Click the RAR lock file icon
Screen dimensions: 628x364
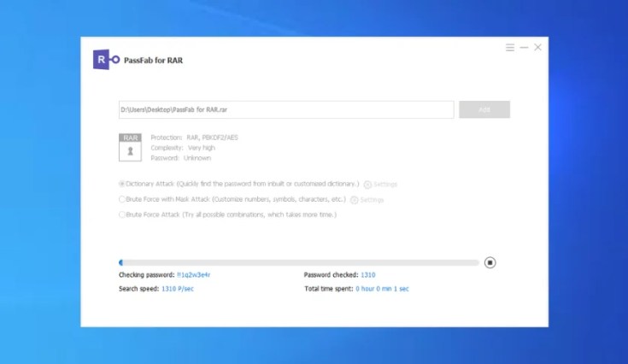tap(130, 147)
